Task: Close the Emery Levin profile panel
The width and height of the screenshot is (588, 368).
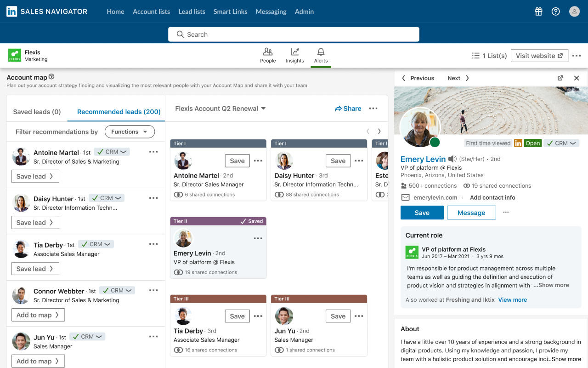Action: 577,78
